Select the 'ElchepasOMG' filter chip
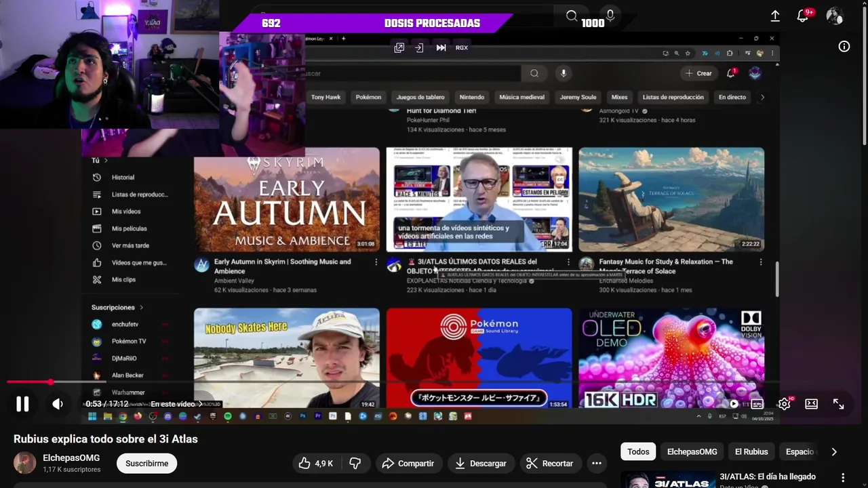This screenshot has width=868, height=488. 692,451
